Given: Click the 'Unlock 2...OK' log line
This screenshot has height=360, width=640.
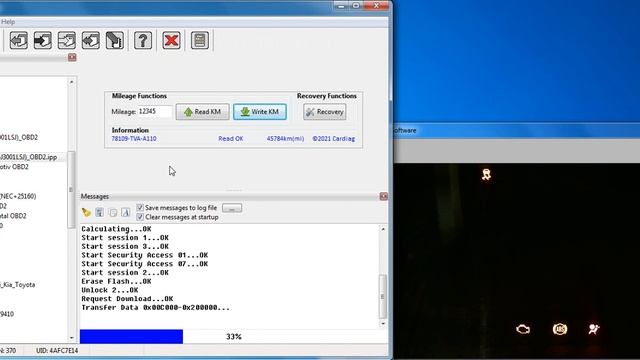Looking at the screenshot, I should point(110,290).
